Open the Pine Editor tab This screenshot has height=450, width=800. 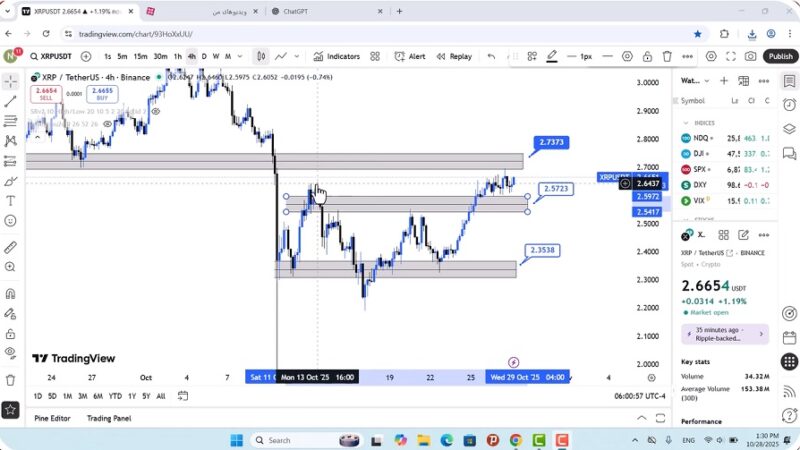(52, 418)
